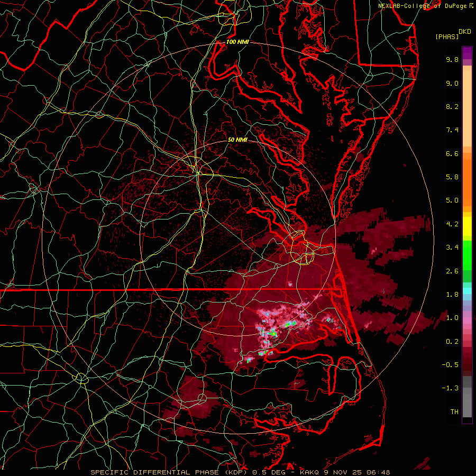Select the 2.6 legend value
Viewport: 476px width, 476px height.
coord(452,271)
